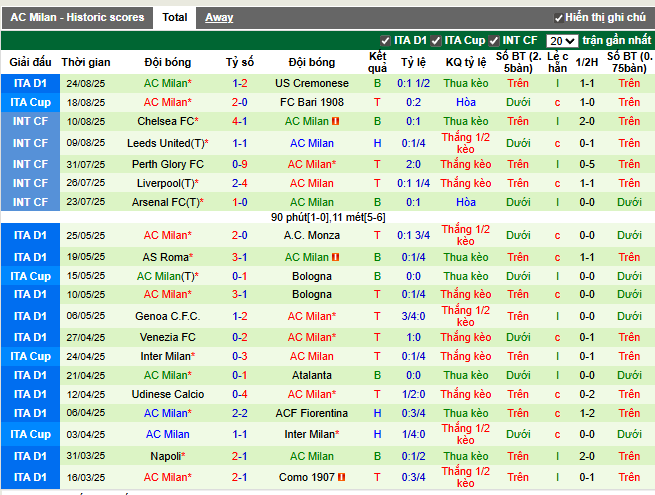
Task: Open Udinese Calcio team link
Action: [x=168, y=394]
